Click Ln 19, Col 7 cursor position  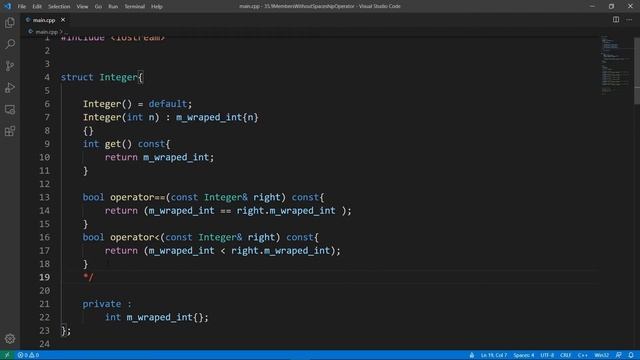click(x=493, y=355)
